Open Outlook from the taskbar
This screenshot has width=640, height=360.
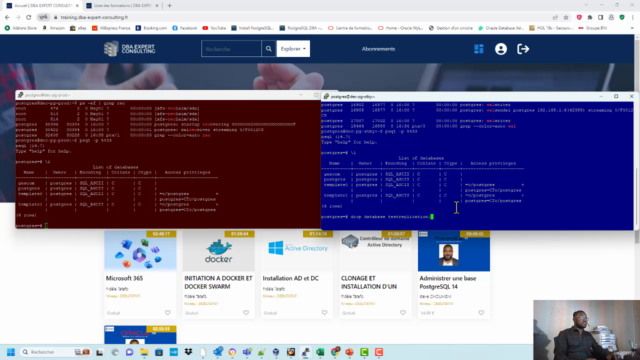(x=218, y=352)
